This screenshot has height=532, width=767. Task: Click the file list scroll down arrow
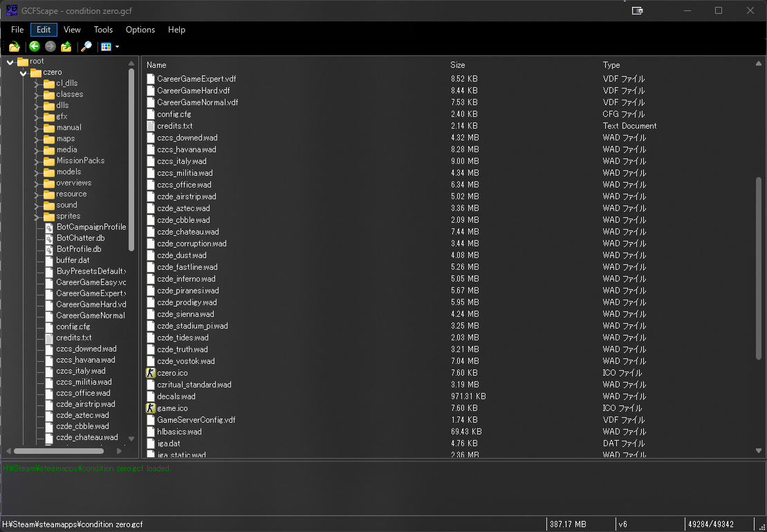[x=758, y=451]
